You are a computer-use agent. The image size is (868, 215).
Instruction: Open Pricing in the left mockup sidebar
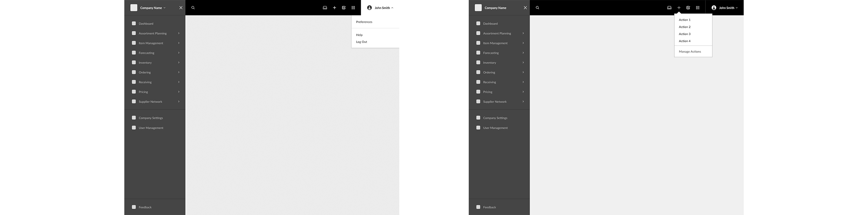pos(143,92)
